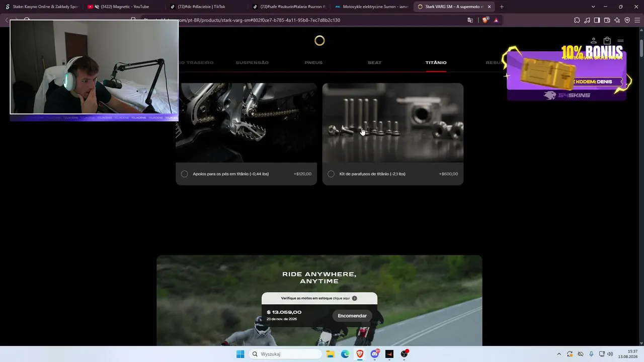
Task: Click the +$120,00 footpegs price
Action: pyautogui.click(x=302, y=174)
